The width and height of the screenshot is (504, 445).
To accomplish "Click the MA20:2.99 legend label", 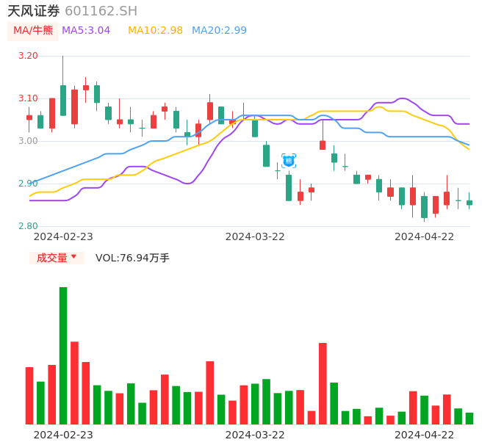I will (219, 31).
